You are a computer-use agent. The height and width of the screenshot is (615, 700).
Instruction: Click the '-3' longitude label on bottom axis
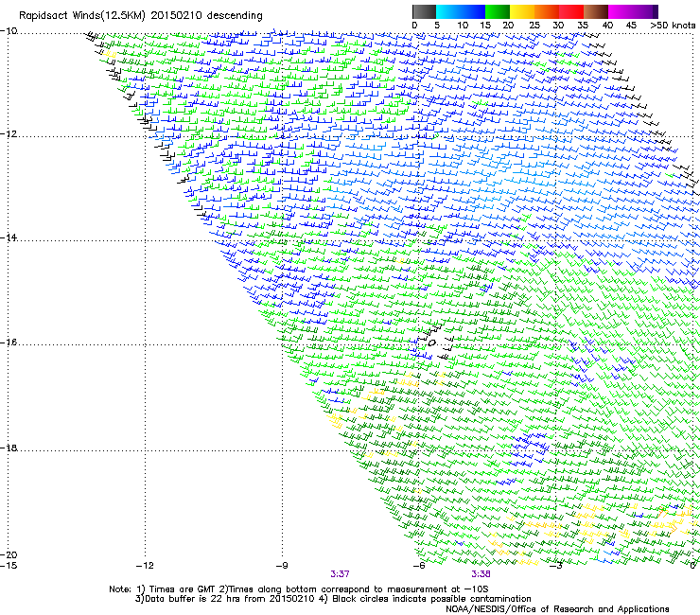coord(556,566)
